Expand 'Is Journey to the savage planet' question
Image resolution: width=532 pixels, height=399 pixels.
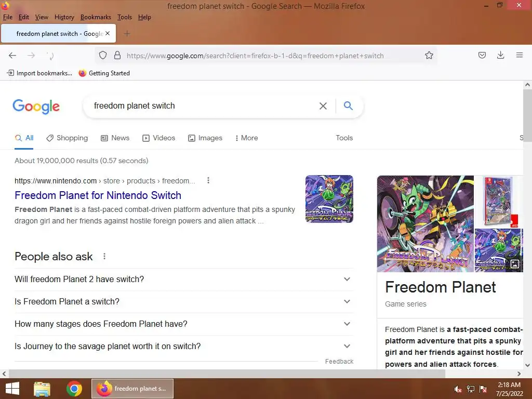(x=184, y=347)
